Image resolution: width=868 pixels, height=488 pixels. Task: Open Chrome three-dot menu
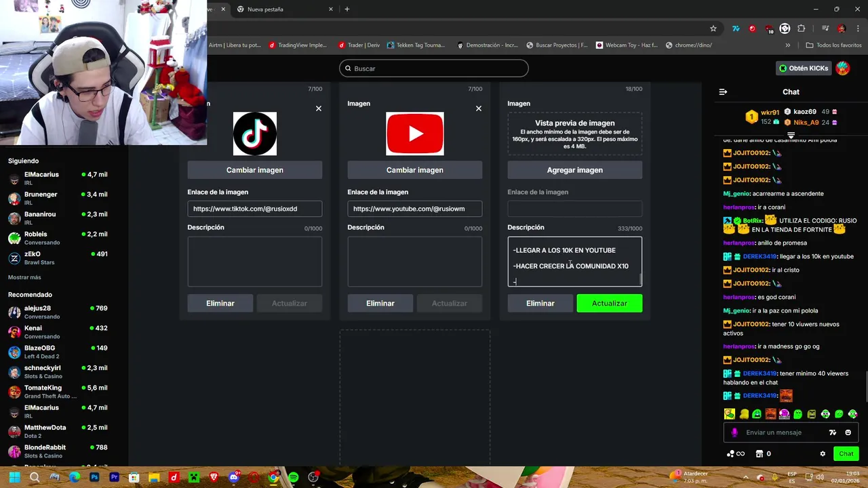coord(857,28)
